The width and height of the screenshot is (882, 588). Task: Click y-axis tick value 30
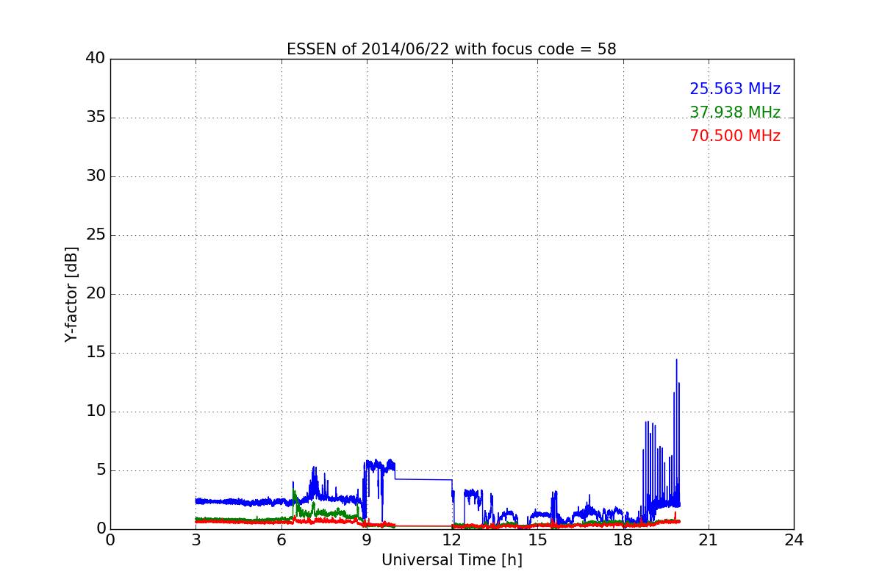[x=96, y=176]
